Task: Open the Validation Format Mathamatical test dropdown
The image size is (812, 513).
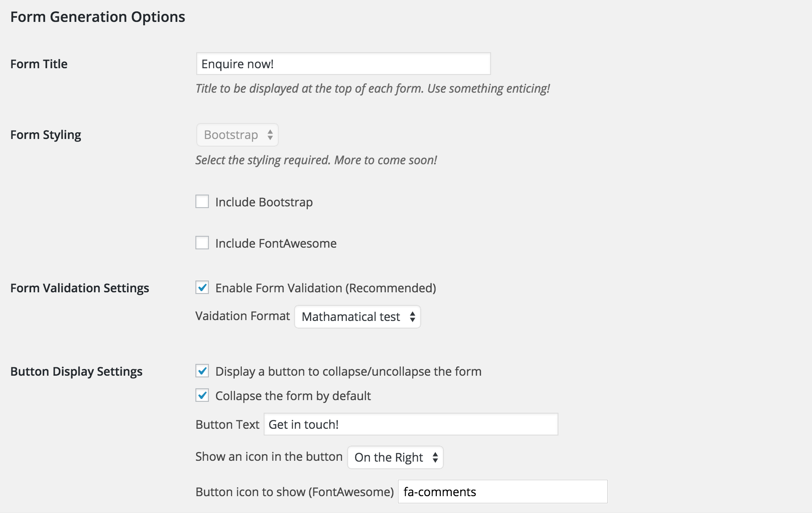Action: click(358, 317)
